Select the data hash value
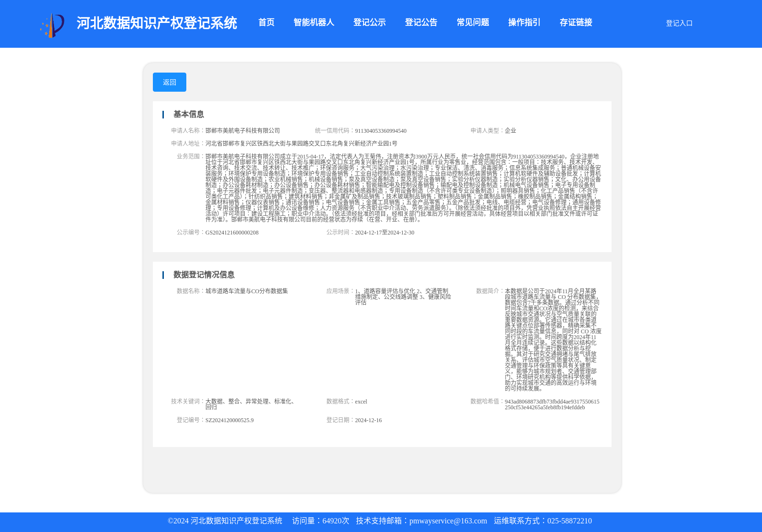This screenshot has width=762, height=532. (552, 404)
